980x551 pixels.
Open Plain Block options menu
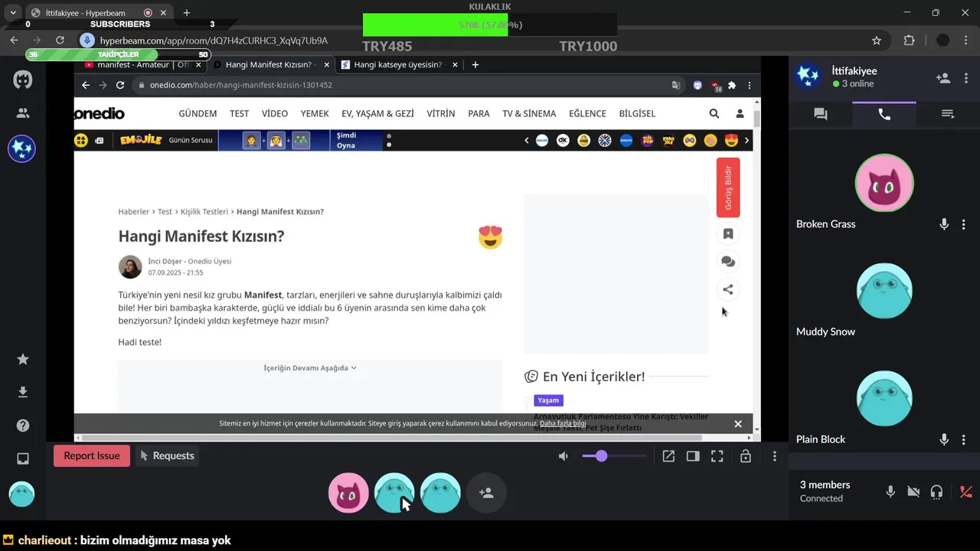click(x=964, y=439)
